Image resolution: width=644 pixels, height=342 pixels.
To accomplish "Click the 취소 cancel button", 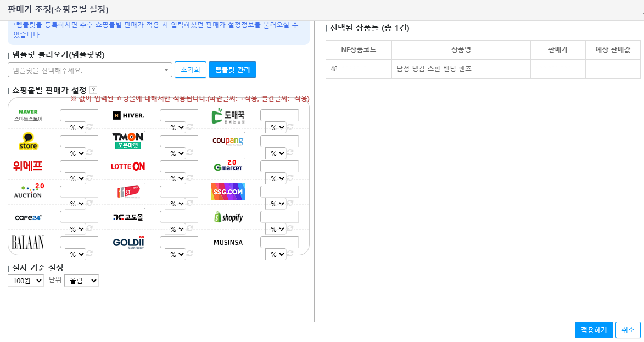I will point(628,330).
